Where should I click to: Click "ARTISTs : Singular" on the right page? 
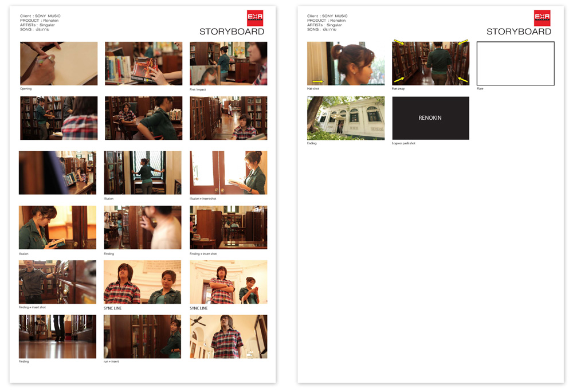(x=324, y=25)
